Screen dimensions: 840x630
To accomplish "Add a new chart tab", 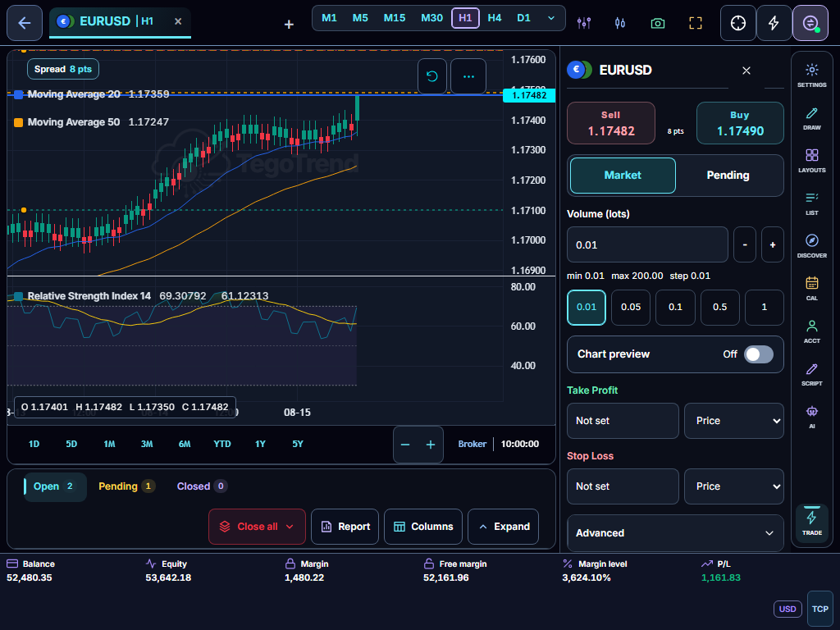I will [x=289, y=24].
